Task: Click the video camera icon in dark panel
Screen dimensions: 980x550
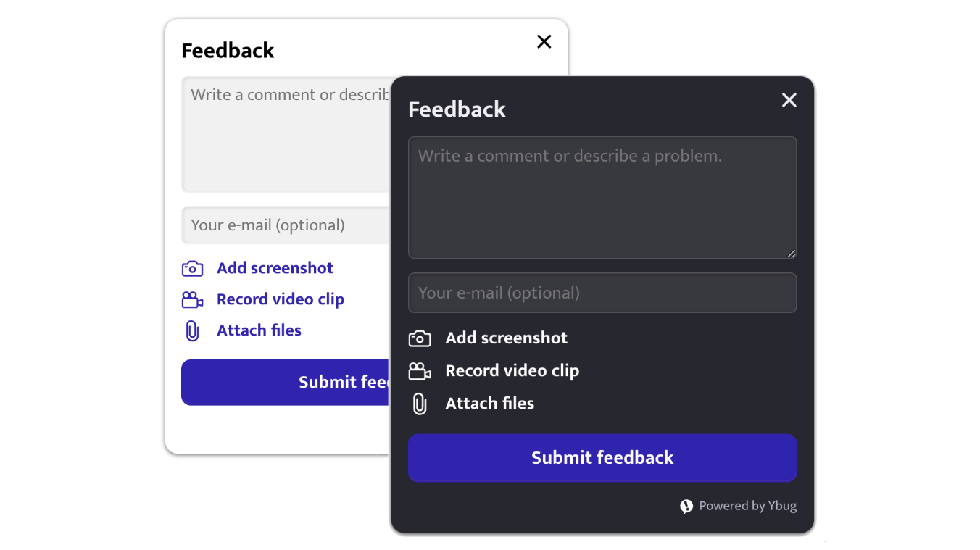Action: 420,370
